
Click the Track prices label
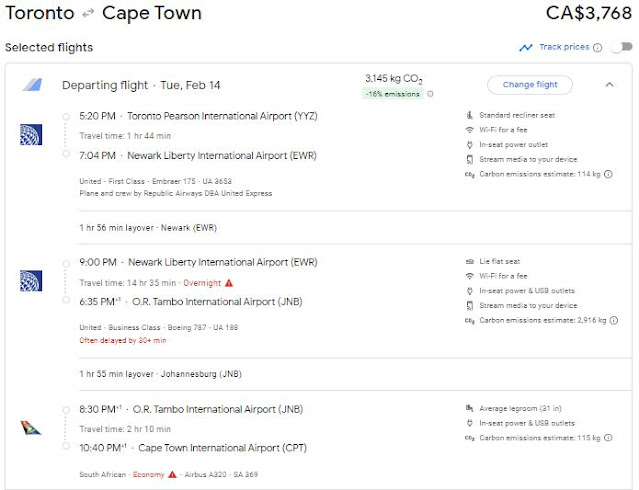click(564, 47)
